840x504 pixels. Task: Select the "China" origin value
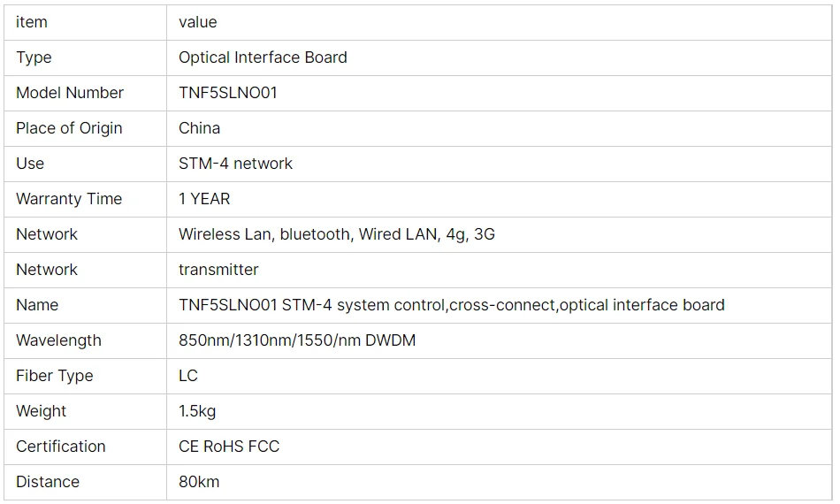(199, 128)
